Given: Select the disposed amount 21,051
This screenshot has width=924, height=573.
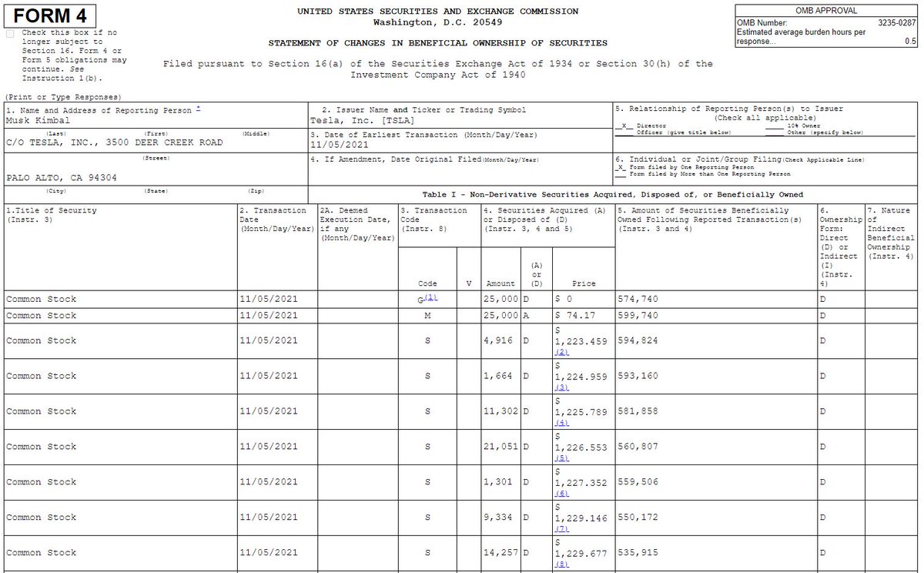Looking at the screenshot, I should pyautogui.click(x=500, y=447).
